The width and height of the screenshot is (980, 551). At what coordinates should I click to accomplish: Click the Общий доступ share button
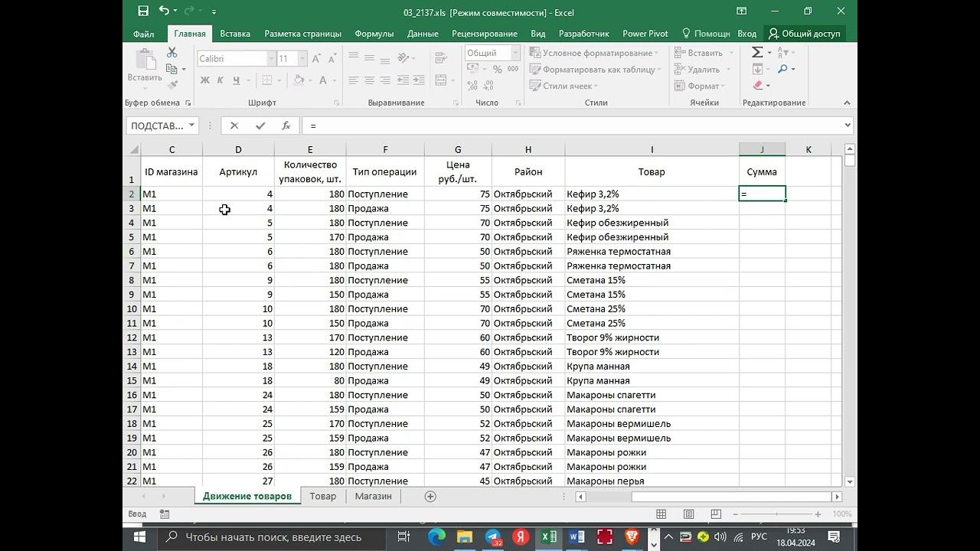pos(804,34)
